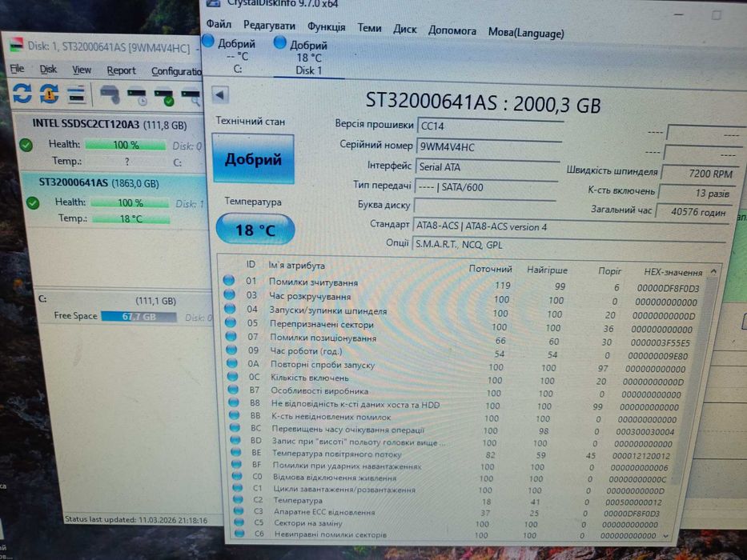Click the 67,7 GB free space bar

[x=139, y=317]
